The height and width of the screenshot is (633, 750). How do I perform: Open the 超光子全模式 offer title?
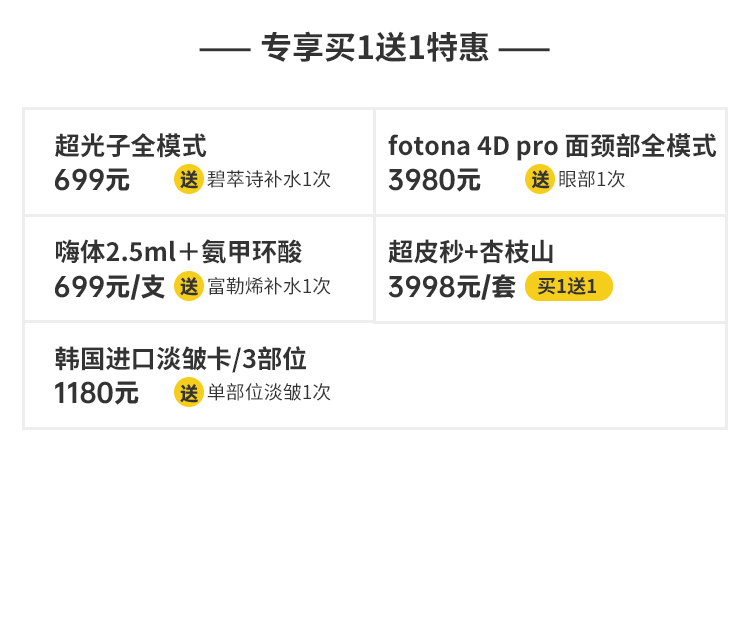[131, 146]
